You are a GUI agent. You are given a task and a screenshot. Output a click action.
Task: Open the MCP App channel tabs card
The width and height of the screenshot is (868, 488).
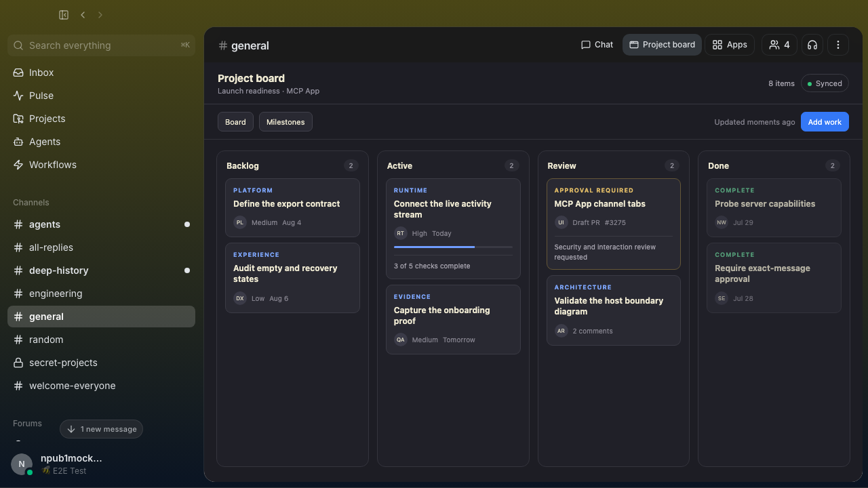[x=613, y=224]
